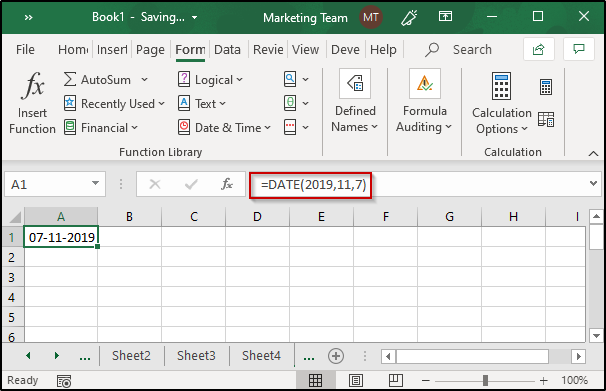This screenshot has width=606, height=391.
Task: Click the More Functions icon
Action: pyautogui.click(x=290, y=127)
